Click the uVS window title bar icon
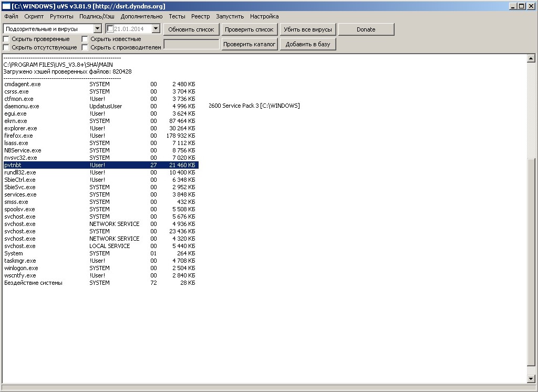Image resolution: width=538 pixels, height=392 pixels. click(6, 6)
